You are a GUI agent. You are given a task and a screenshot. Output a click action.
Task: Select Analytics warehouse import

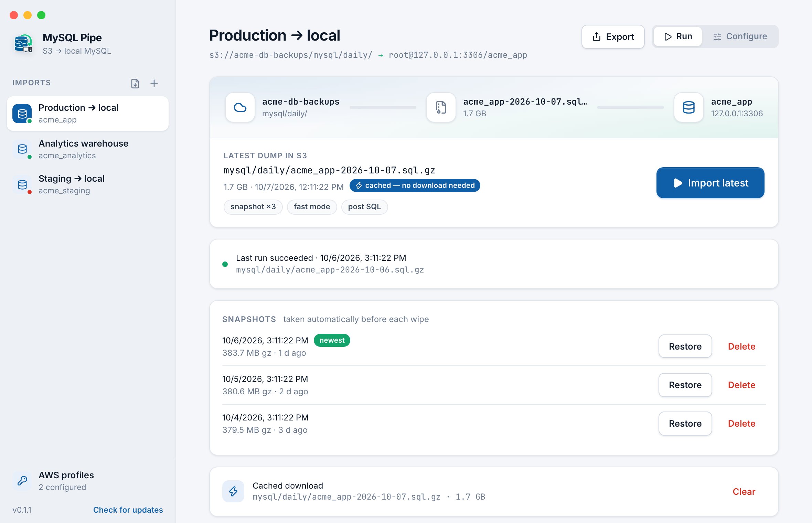coord(88,149)
